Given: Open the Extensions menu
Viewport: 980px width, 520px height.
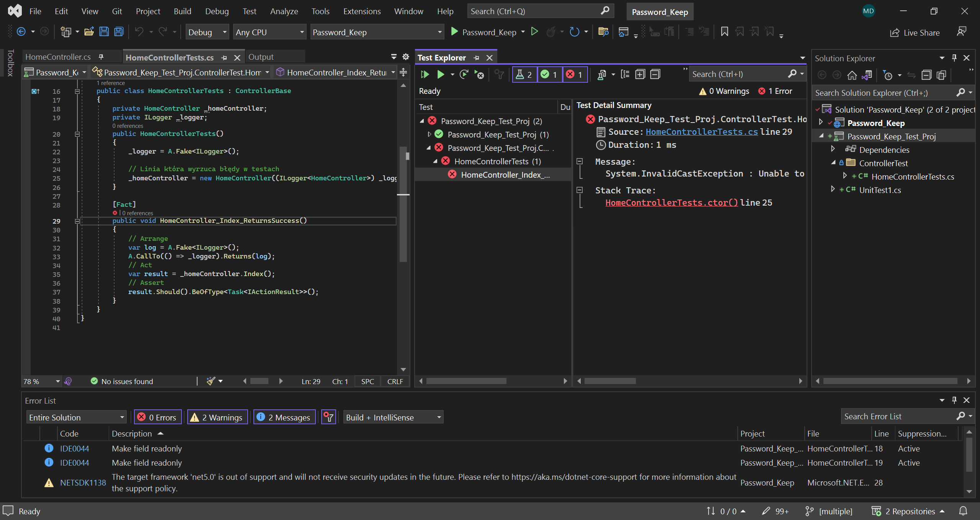Looking at the screenshot, I should coord(362,11).
